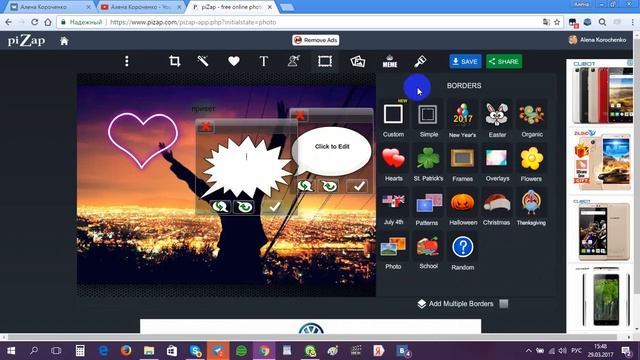Open the magic wand effects tool
640x360 pixels.
pos(203,61)
